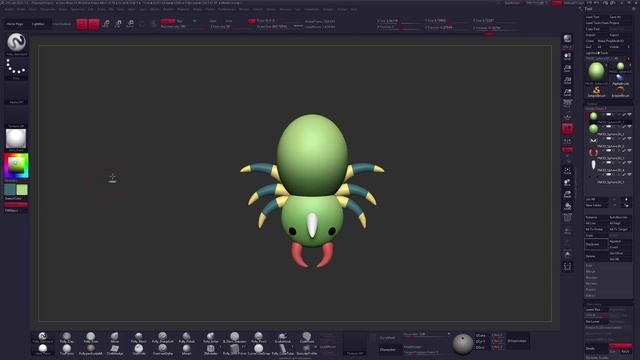
Task: Collapse the Tool palette title
Action: [x=588, y=9]
